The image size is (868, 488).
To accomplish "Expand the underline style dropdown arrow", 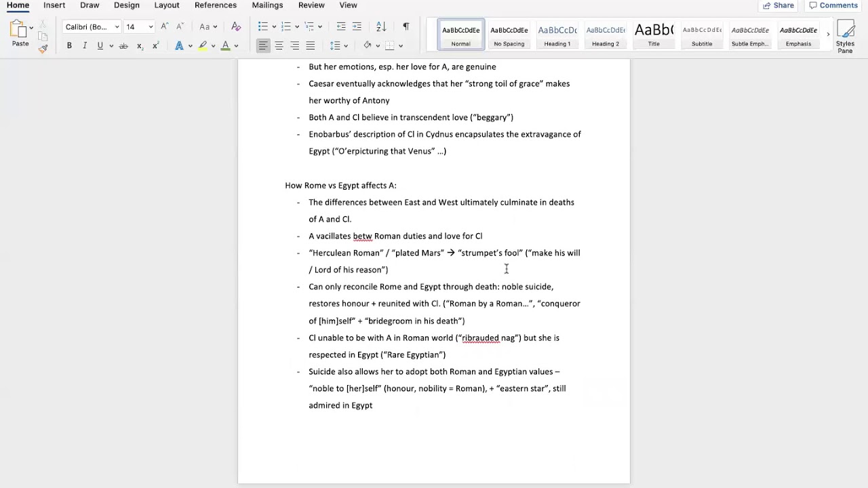I will coord(110,46).
